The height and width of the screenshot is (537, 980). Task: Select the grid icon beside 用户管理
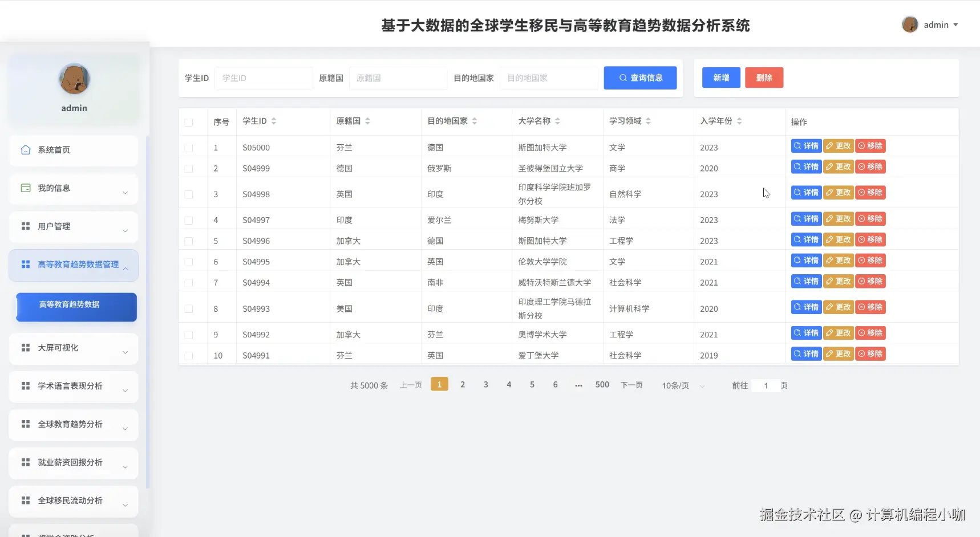point(25,226)
